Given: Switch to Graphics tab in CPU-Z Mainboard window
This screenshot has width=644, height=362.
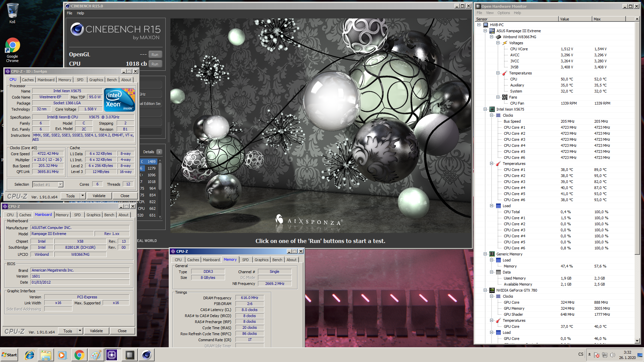Looking at the screenshot, I should coord(93,215).
